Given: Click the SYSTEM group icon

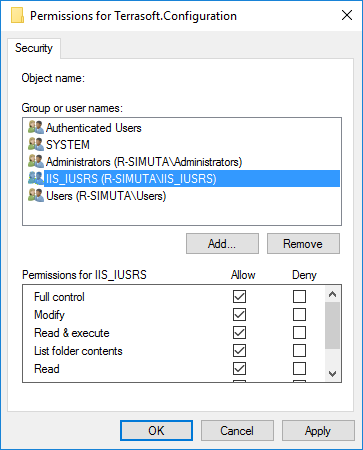Looking at the screenshot, I should (x=36, y=145).
